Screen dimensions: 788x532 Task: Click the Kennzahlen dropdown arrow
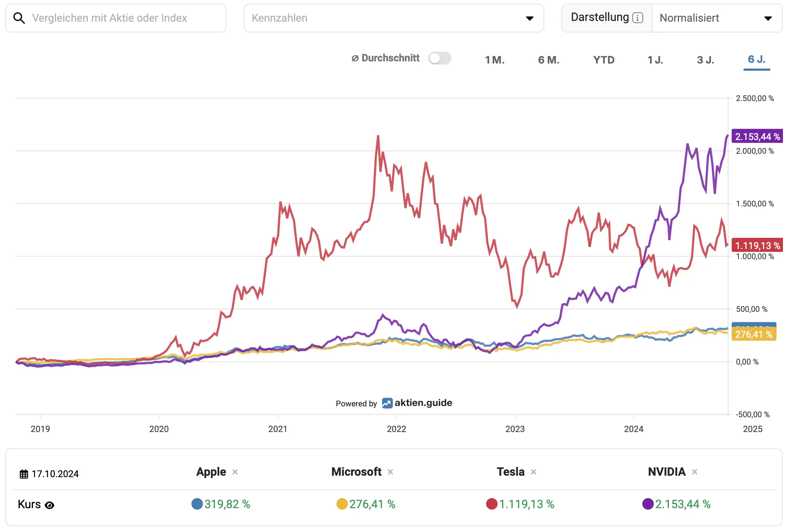pos(530,18)
